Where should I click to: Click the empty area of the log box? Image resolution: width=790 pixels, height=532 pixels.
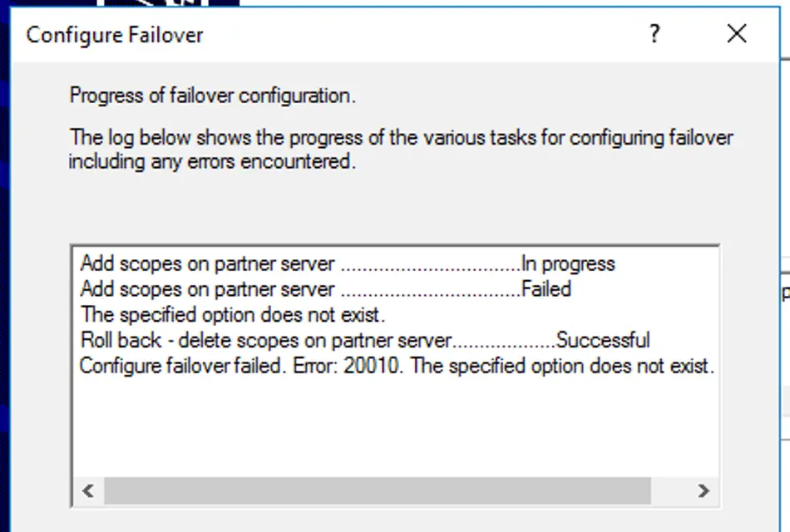[396, 428]
